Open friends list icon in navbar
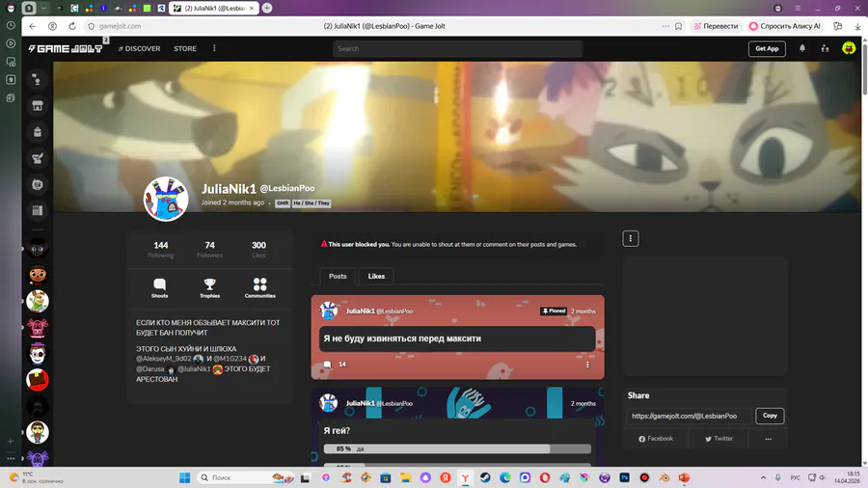The width and height of the screenshot is (868, 488). [825, 48]
